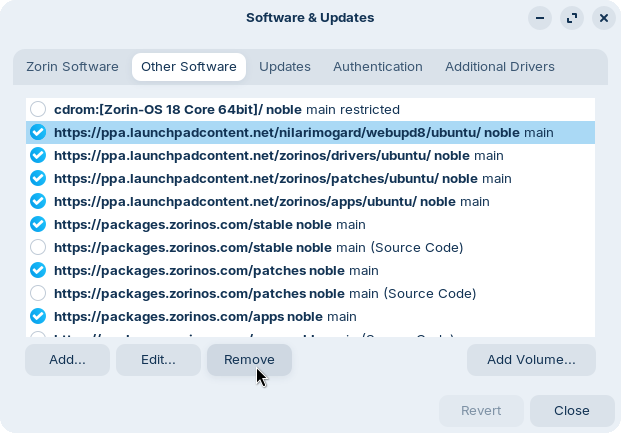The height and width of the screenshot is (433, 621).
Task: Select the stable noble main (Source Code) row
Action: (x=310, y=247)
